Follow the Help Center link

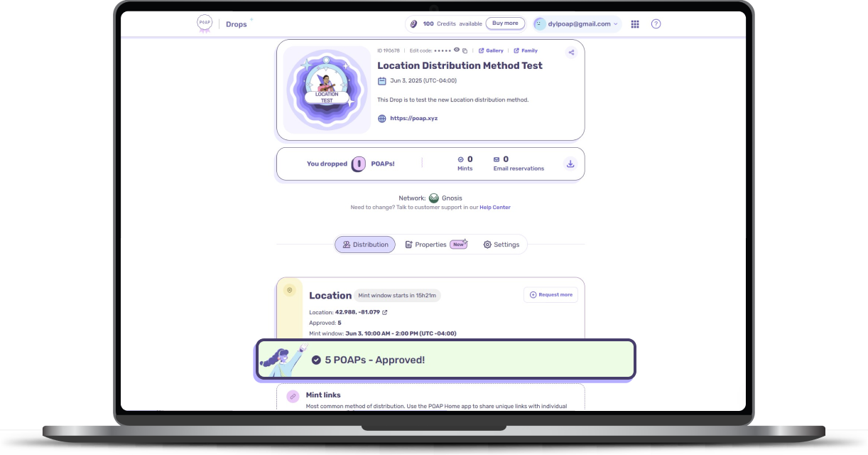coord(495,208)
